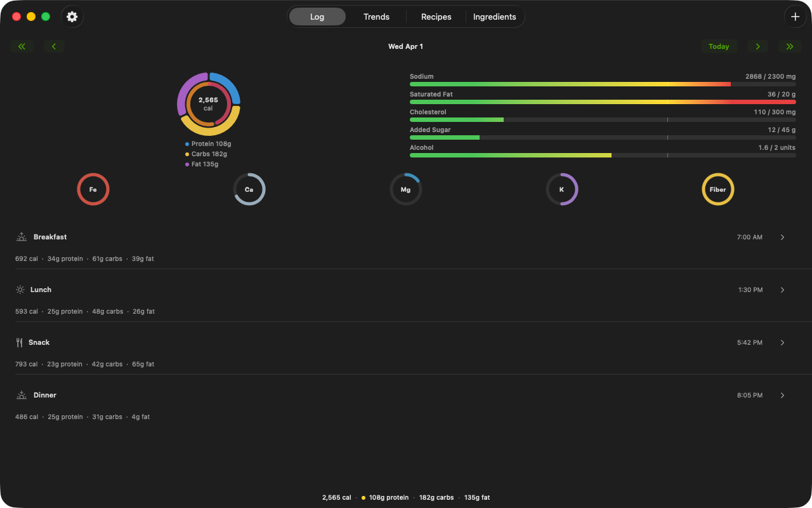Click the Wed Apr 1 date title
Image resolution: width=812 pixels, height=508 pixels.
click(x=405, y=46)
